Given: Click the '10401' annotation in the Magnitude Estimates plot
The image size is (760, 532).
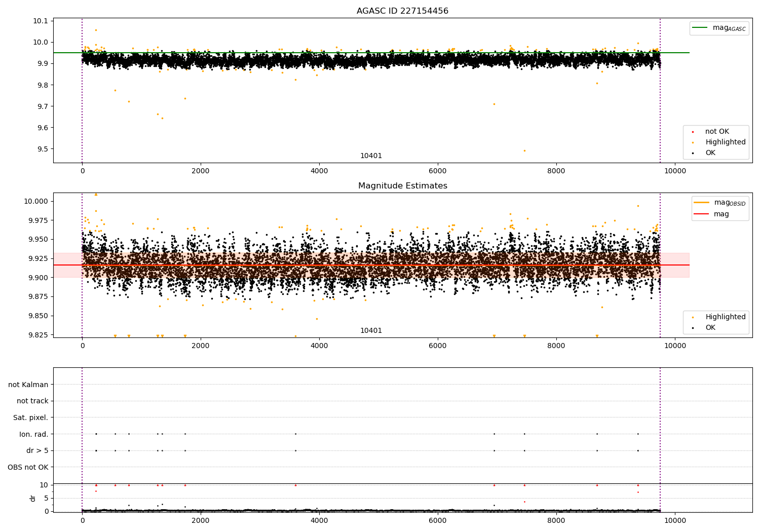Looking at the screenshot, I should tap(371, 331).
